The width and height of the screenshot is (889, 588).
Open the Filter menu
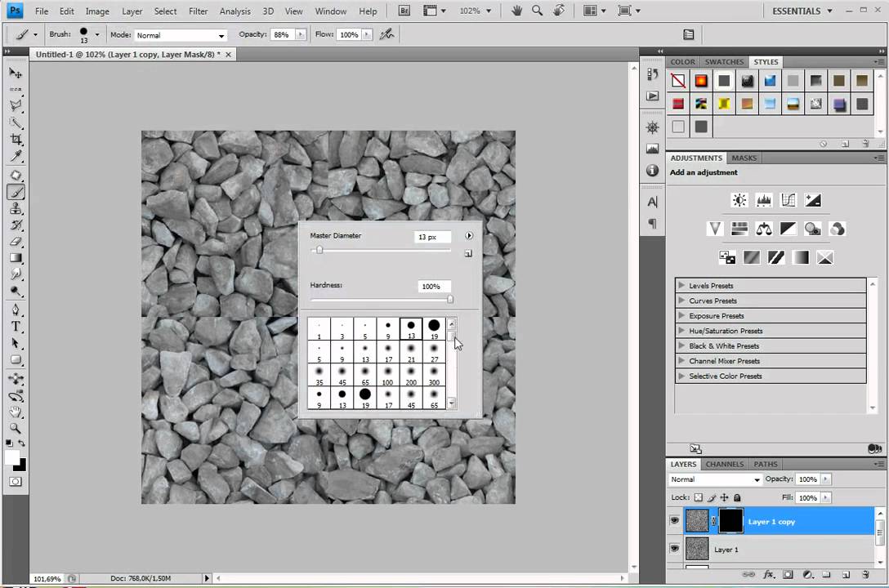(x=199, y=11)
